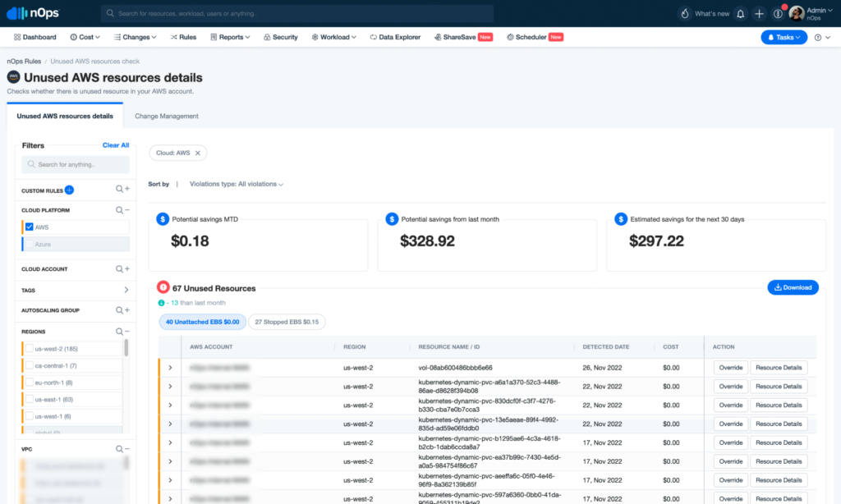Expand the kubernetes-dynamic-pvc-a6a1a370 row
This screenshot has width=841, height=504.
click(170, 387)
